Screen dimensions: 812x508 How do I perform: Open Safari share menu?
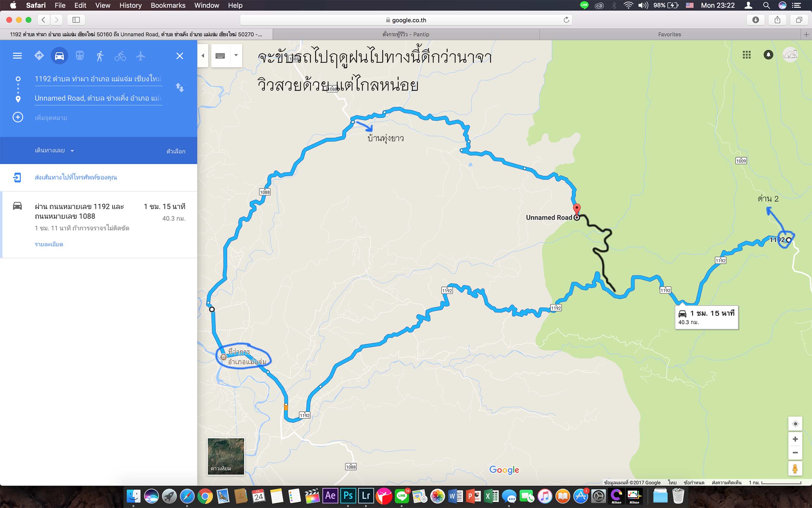coord(778,20)
